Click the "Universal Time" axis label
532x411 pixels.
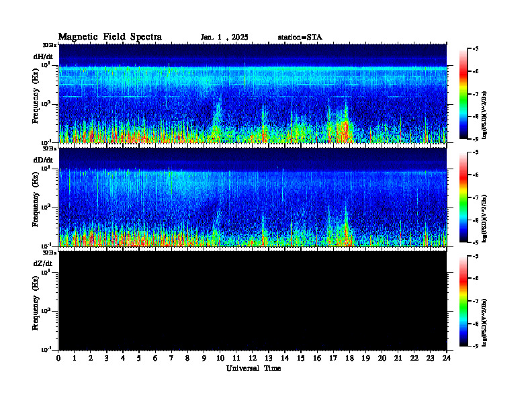point(253,368)
